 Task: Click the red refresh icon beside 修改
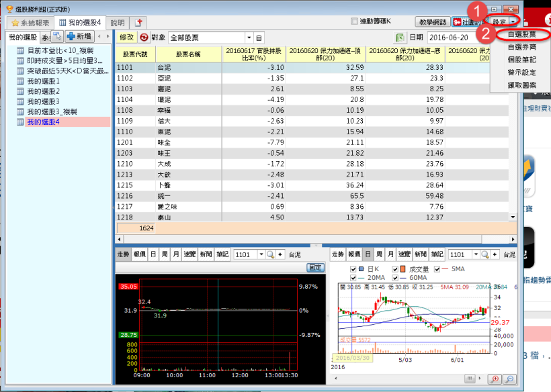[x=144, y=38]
